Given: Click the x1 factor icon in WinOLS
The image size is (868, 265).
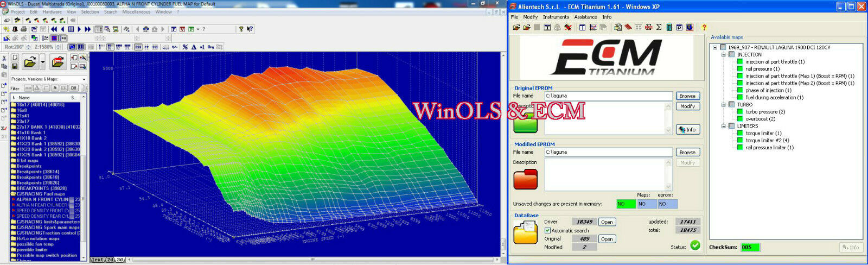Looking at the screenshot, I should [202, 47].
